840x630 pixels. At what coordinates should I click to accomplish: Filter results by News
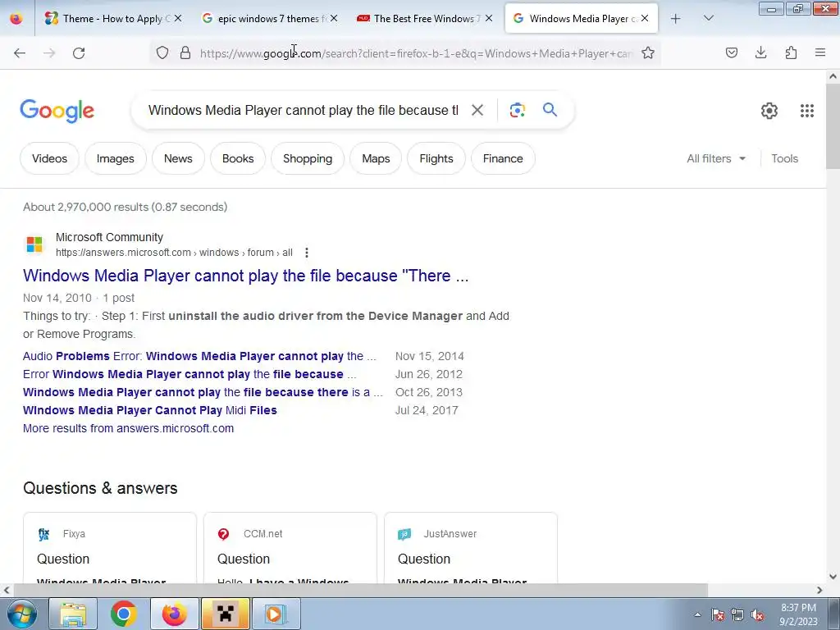click(178, 158)
